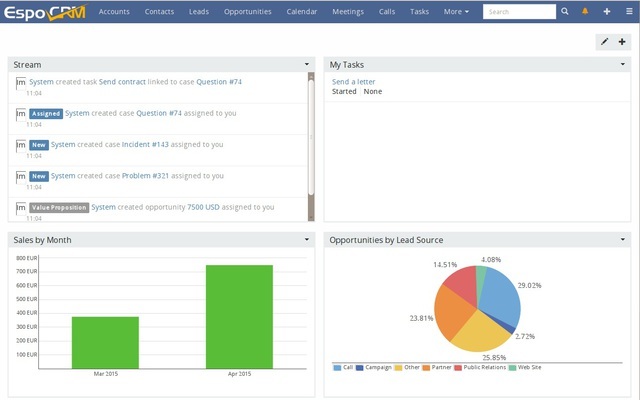Open Sales by Month dashlet dropdown
Screen dimensions: 640x400
pyautogui.click(x=307, y=240)
